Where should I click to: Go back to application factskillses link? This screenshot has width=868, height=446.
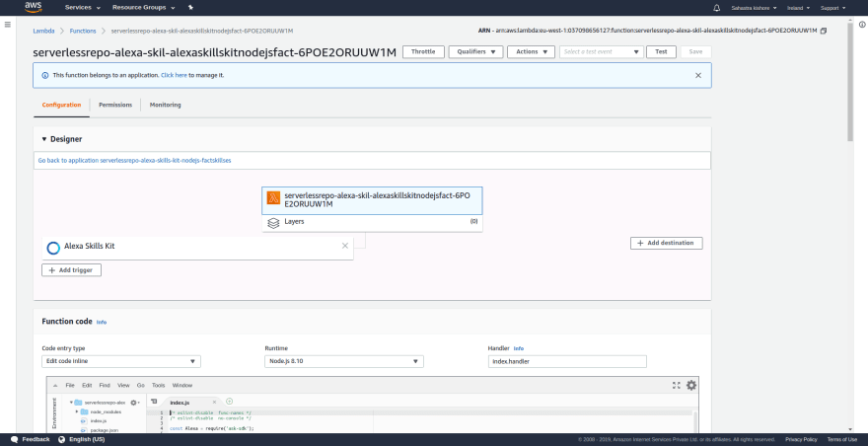[134, 160]
